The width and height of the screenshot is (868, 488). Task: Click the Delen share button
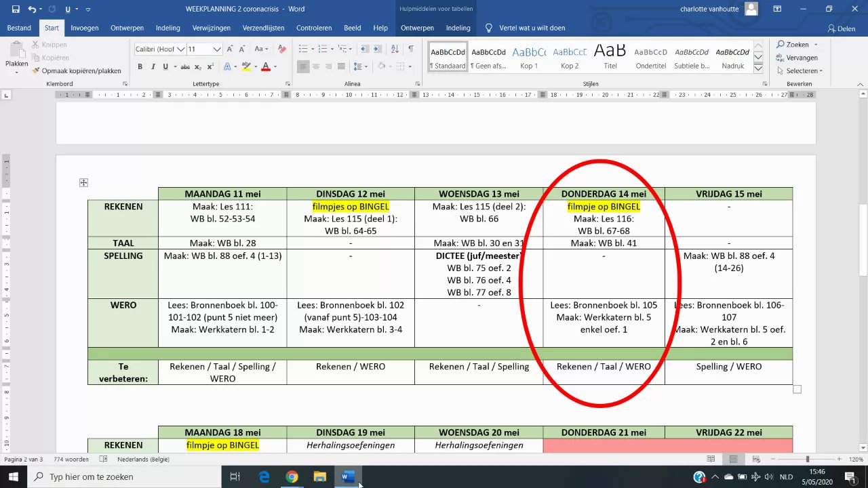[842, 28]
